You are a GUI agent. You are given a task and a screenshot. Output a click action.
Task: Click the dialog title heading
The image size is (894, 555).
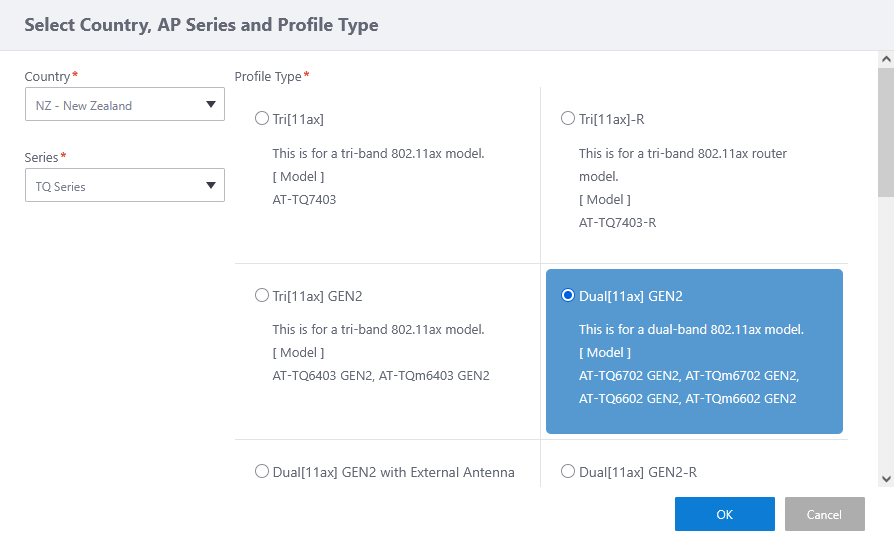[201, 25]
